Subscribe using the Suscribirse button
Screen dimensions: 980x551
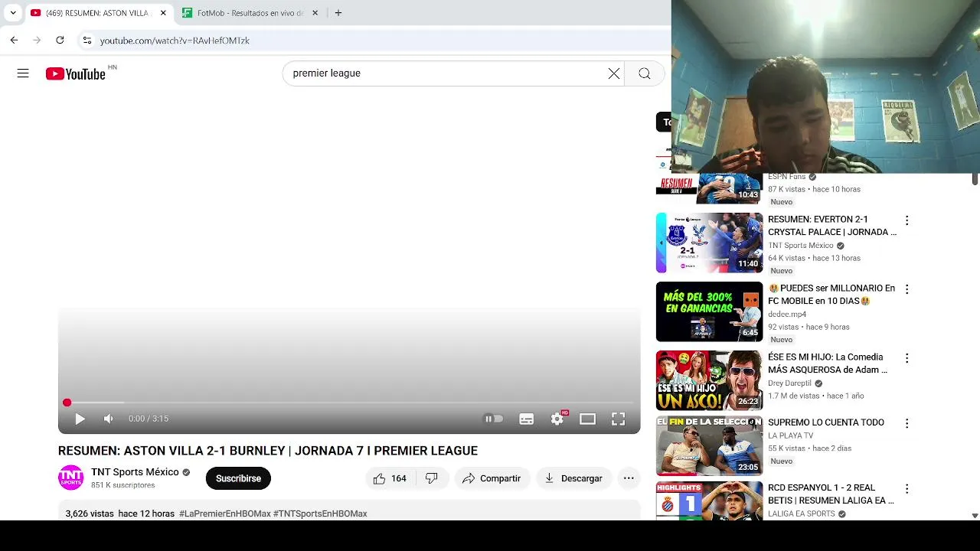(x=238, y=478)
